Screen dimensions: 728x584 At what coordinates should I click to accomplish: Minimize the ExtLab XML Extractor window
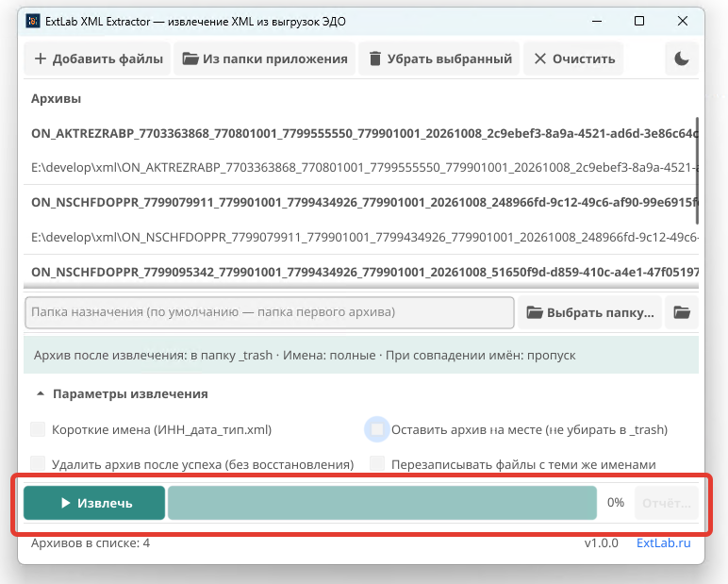point(597,21)
